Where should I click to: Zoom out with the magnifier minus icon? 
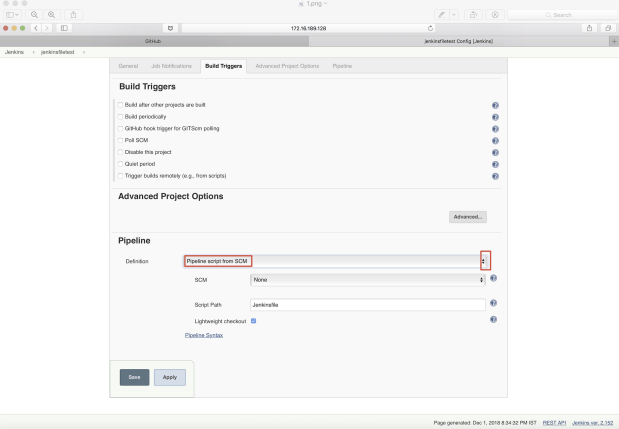(34, 15)
